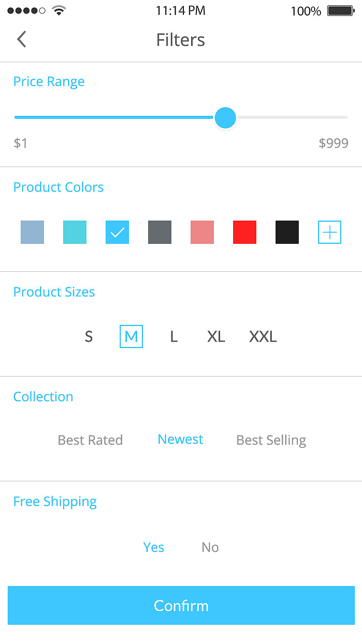Deselect the highlighted size M
Viewport: 362px width, 644px height.
[131, 336]
